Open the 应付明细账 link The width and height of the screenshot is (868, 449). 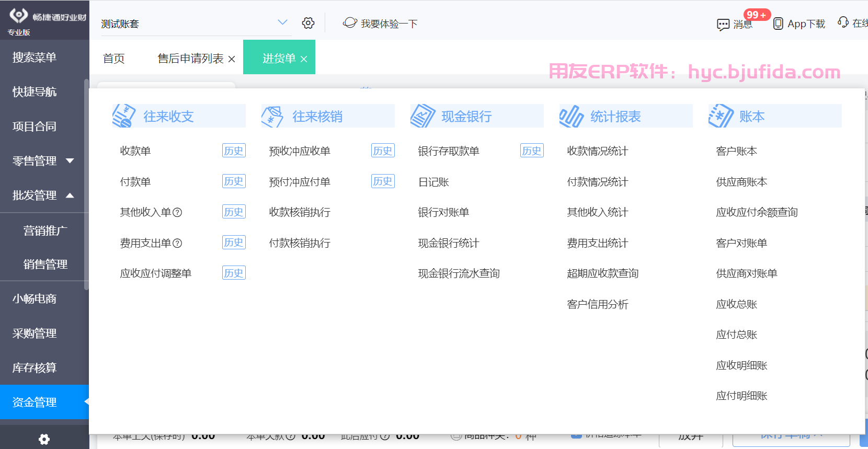741,396
